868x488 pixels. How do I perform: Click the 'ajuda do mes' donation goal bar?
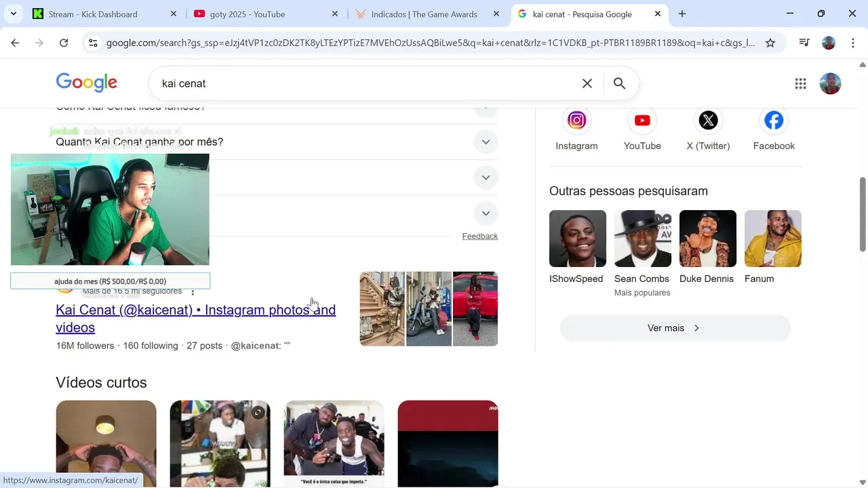pos(110,281)
